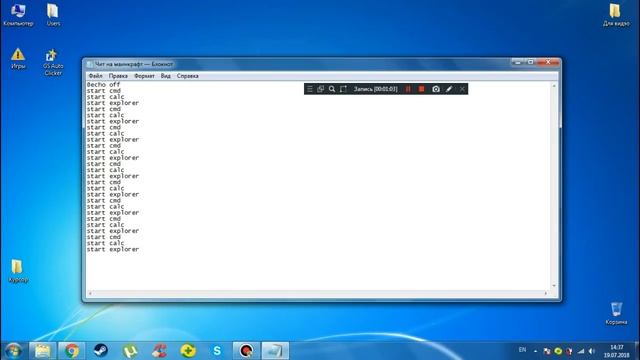Open the Файл menu in Notepad
Viewport: 640px width, 360px height.
pos(96,76)
